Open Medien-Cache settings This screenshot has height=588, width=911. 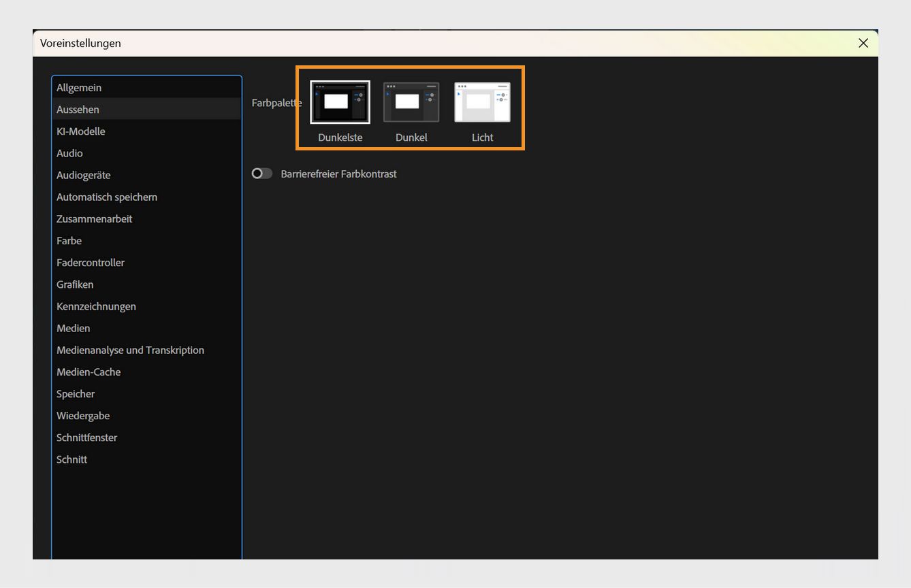(146, 372)
